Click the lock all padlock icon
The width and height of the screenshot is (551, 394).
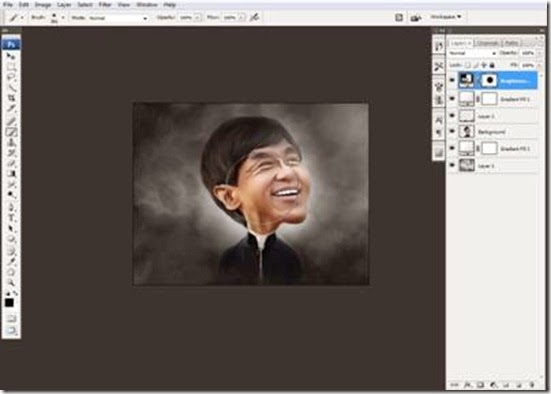tap(492, 65)
